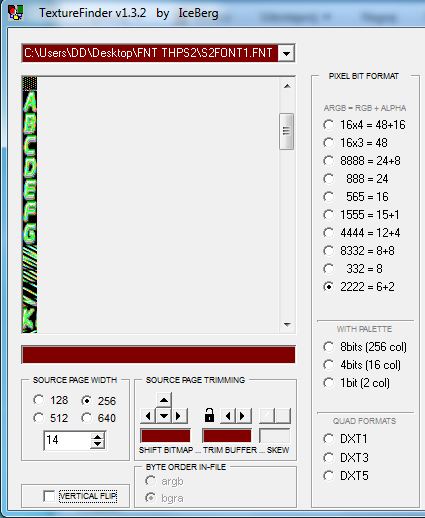The image size is (425, 518).
Task: Select 512 source page width
Action: point(39,417)
